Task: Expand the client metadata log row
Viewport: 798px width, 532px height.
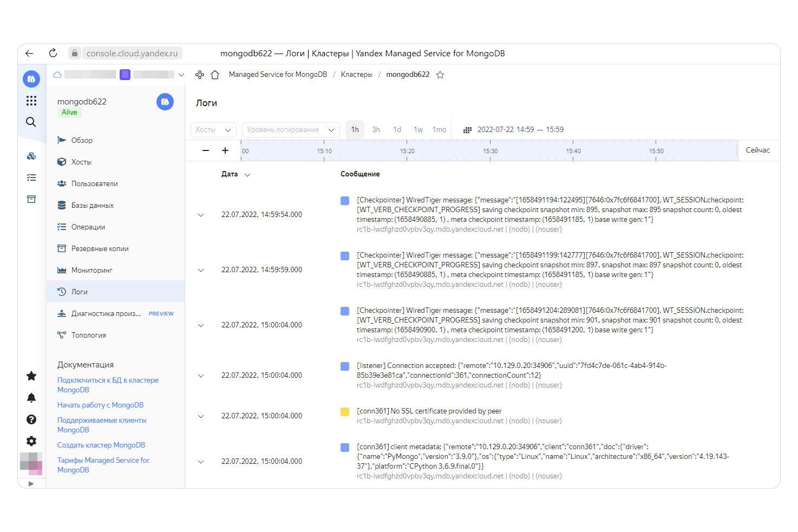Action: (201, 462)
